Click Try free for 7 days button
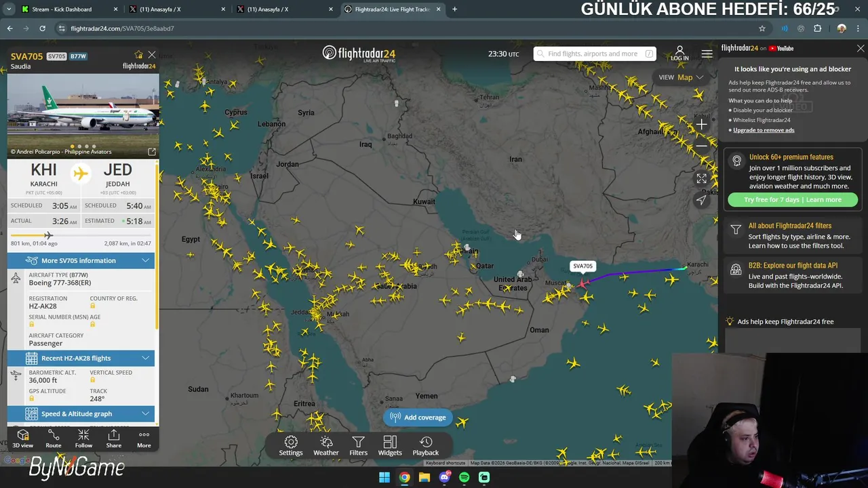868x488 pixels. tap(793, 200)
